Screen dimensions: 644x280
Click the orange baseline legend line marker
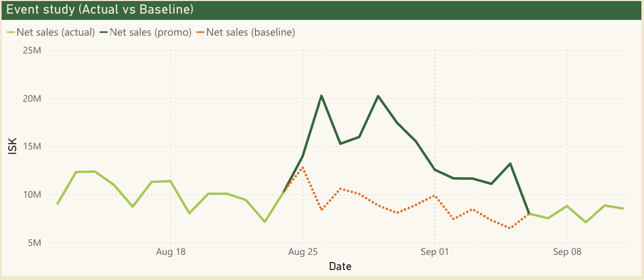(x=200, y=33)
